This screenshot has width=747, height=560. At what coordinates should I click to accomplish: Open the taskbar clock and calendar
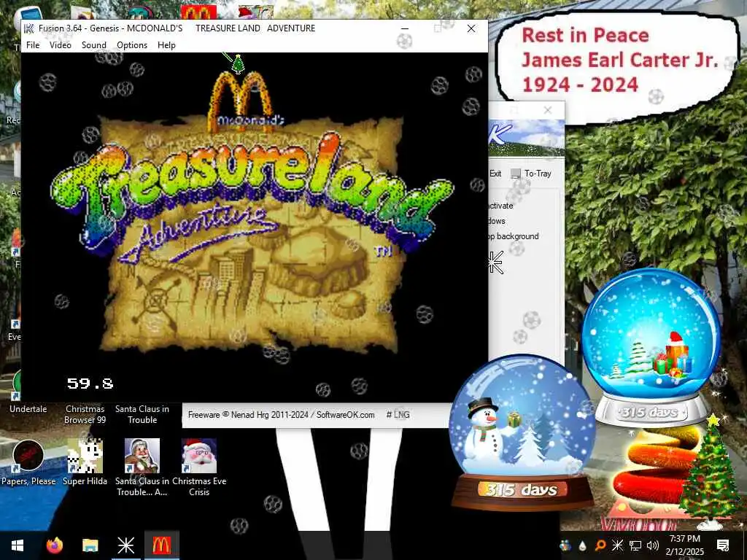[684, 545]
